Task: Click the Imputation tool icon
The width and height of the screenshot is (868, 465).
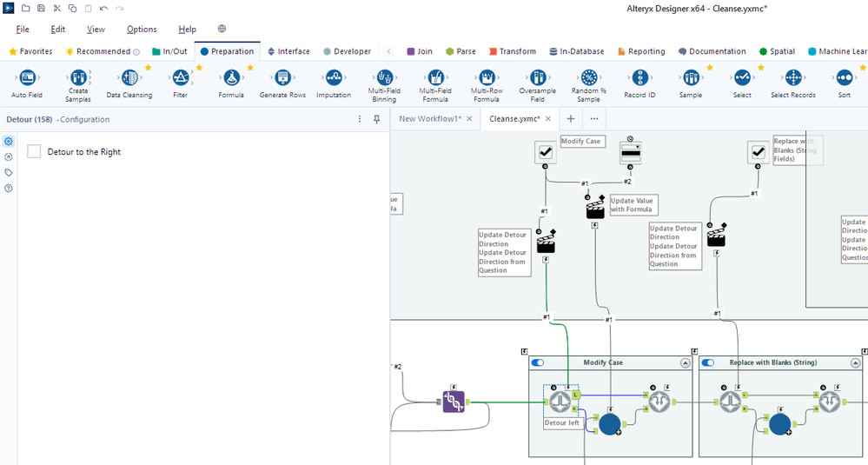Action: [x=334, y=77]
